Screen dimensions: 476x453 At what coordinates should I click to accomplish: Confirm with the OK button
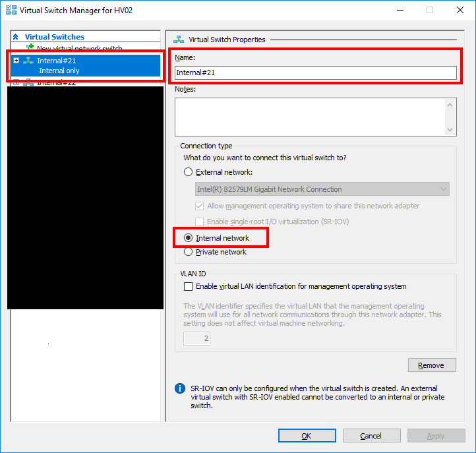[x=307, y=436]
